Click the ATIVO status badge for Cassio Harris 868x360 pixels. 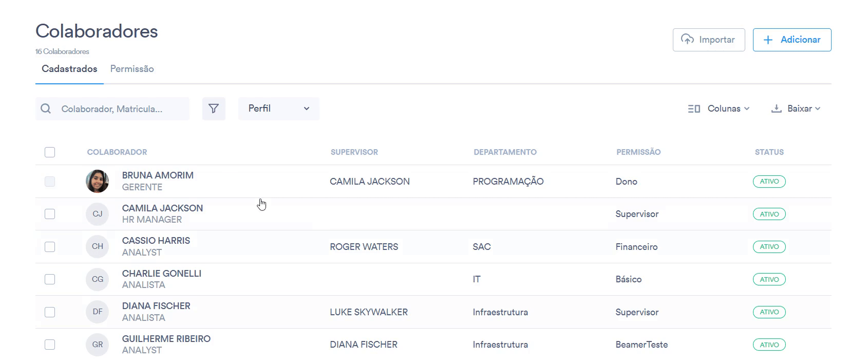point(769,247)
